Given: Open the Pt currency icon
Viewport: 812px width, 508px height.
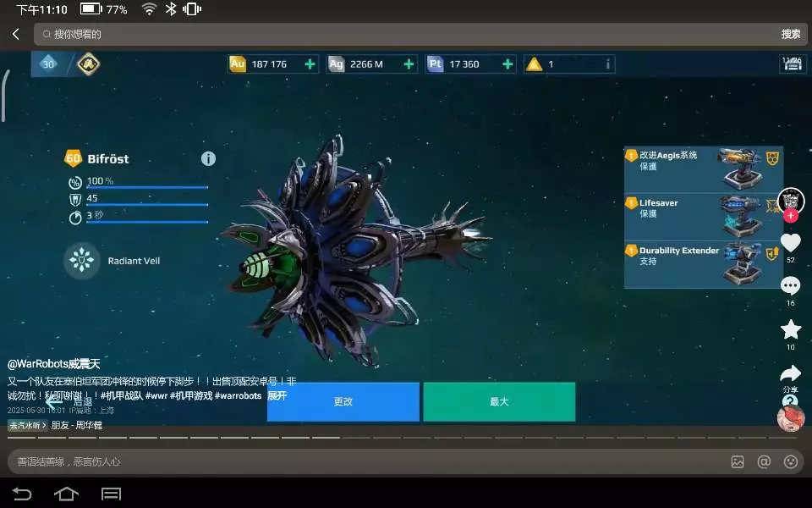Looking at the screenshot, I should 435,64.
